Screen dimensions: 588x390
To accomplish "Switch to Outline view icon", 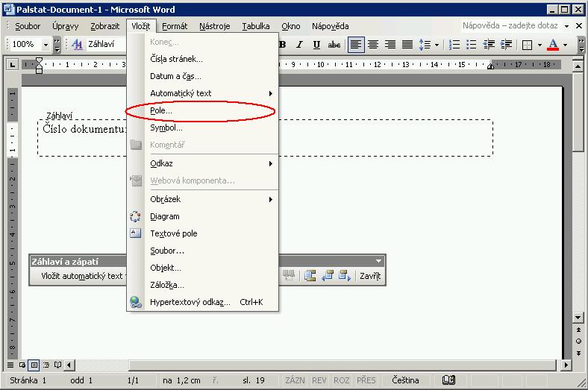I will pos(46,365).
